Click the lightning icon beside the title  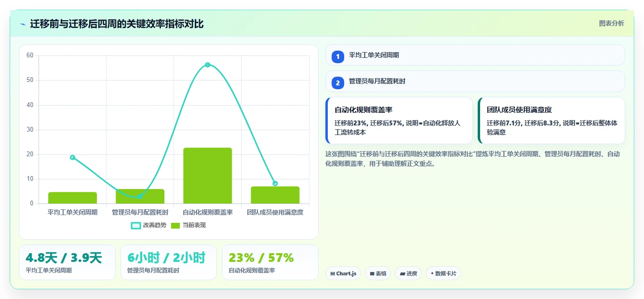(x=23, y=24)
